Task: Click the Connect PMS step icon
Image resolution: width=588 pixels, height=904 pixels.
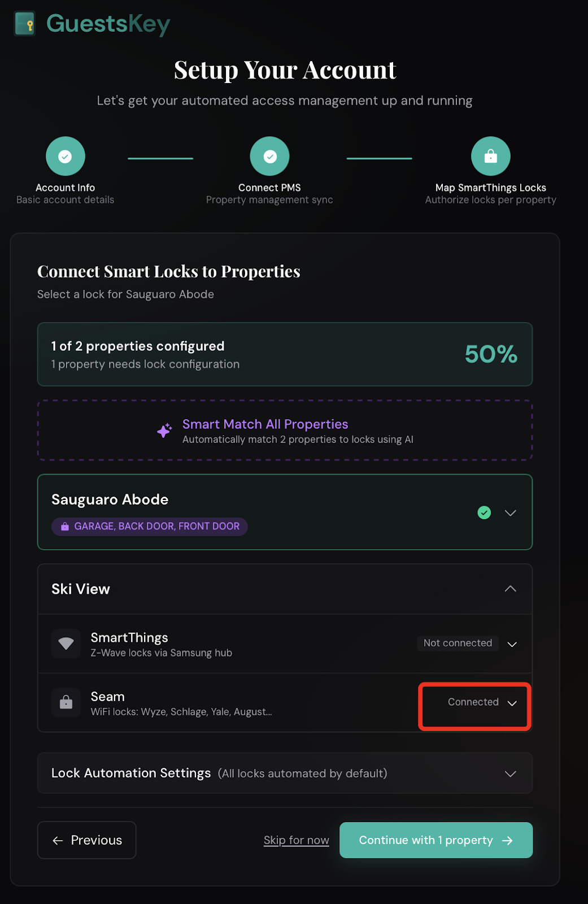Action: click(269, 155)
